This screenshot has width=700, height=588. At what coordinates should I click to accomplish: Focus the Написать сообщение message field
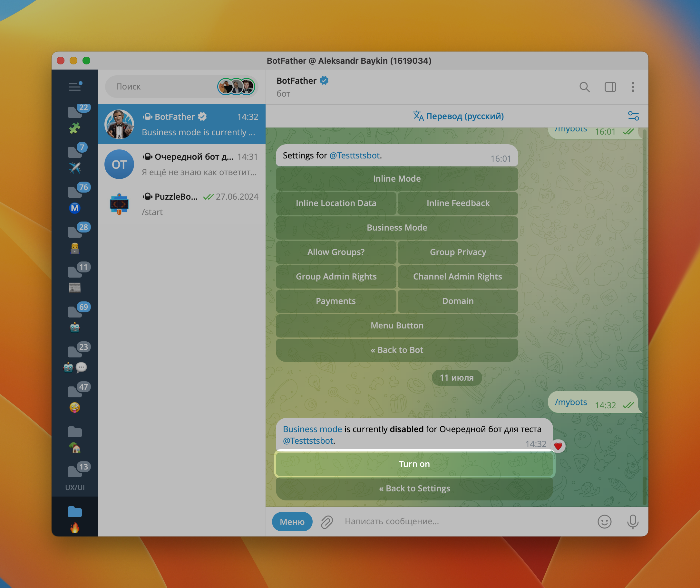click(x=465, y=521)
